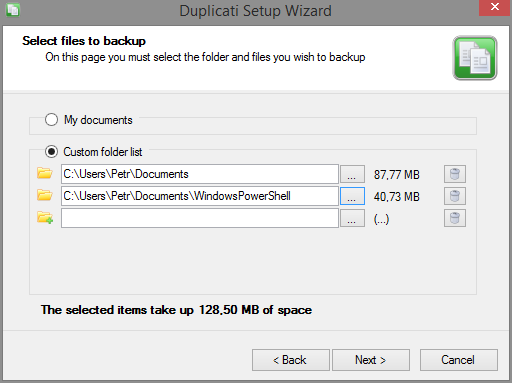Close the Setup Wizard window
The height and width of the screenshot is (383, 512).
point(495,8)
